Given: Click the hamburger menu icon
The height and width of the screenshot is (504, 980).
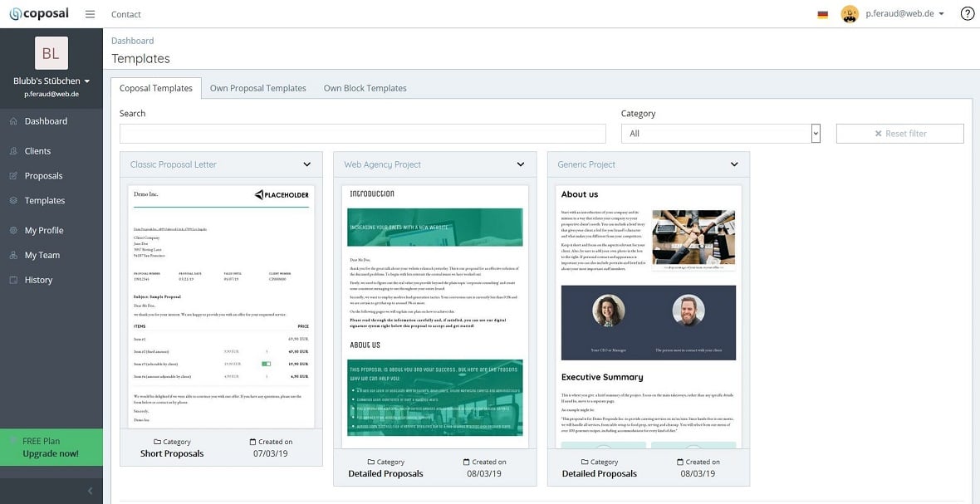Looking at the screenshot, I should click(x=90, y=14).
